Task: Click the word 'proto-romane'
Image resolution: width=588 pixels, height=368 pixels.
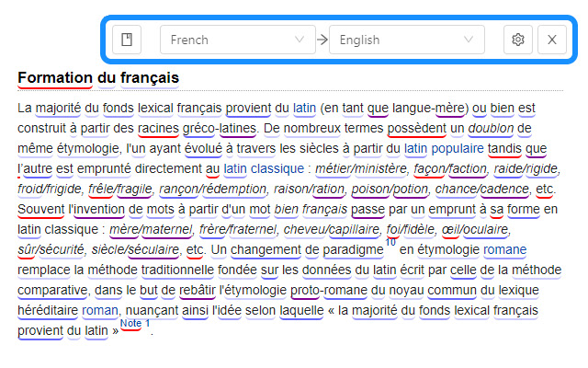Action: point(329,291)
